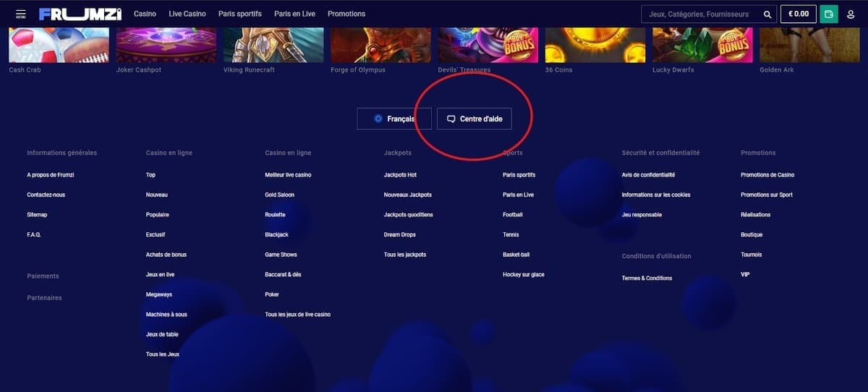Click the Roulette footer link
868x392 pixels.
(x=275, y=215)
